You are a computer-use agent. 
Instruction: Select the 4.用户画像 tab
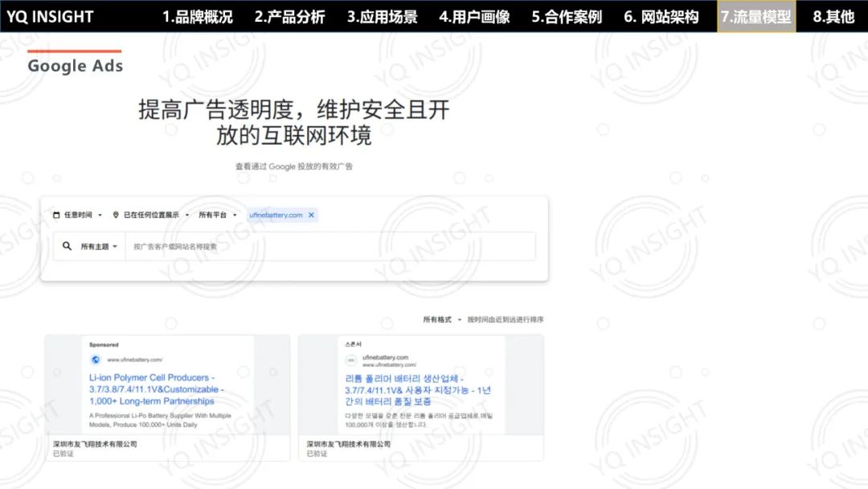tap(474, 17)
